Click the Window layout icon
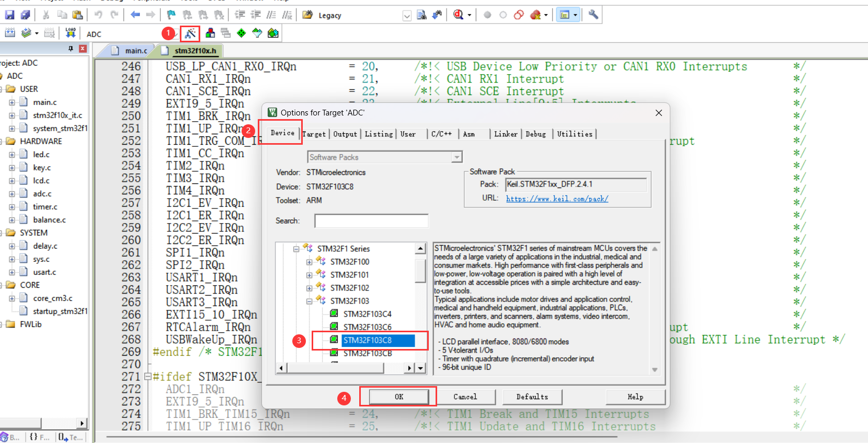 click(x=565, y=15)
